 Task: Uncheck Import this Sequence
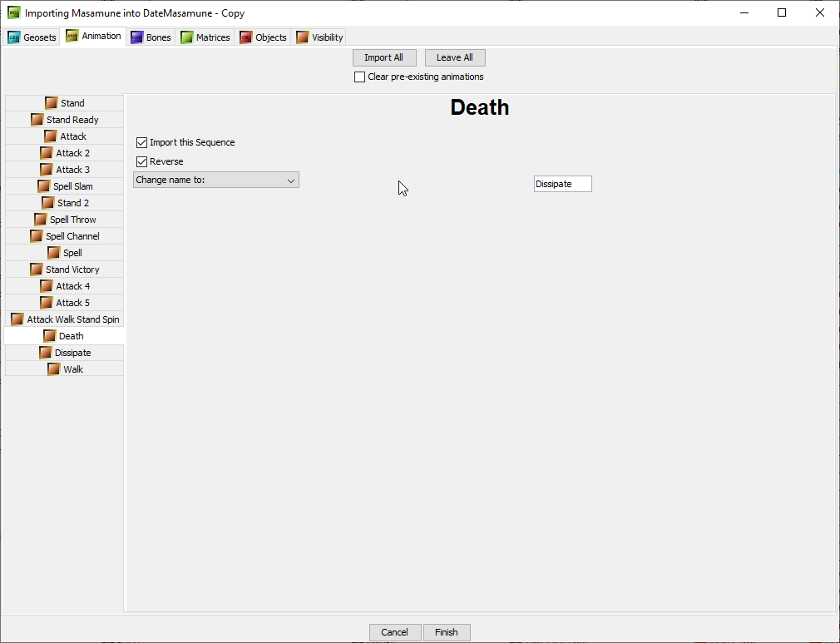pos(142,142)
